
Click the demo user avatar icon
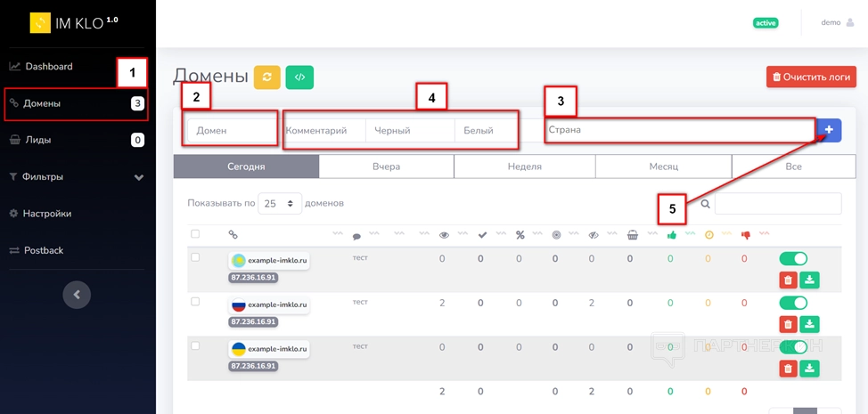point(850,22)
